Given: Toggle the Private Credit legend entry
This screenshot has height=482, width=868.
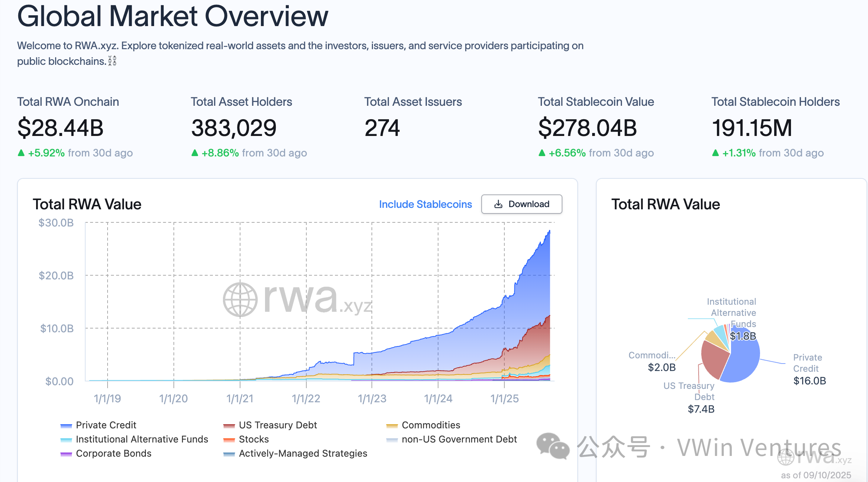Looking at the screenshot, I should (106, 425).
